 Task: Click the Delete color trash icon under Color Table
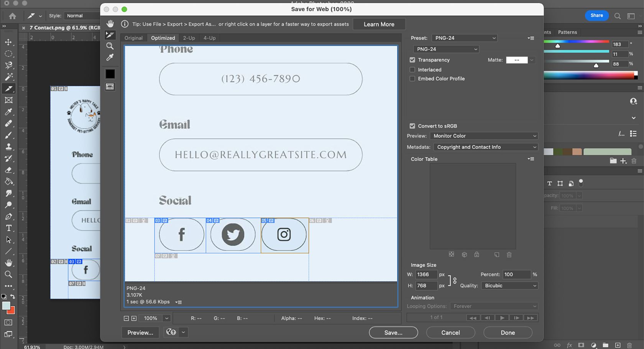point(509,254)
